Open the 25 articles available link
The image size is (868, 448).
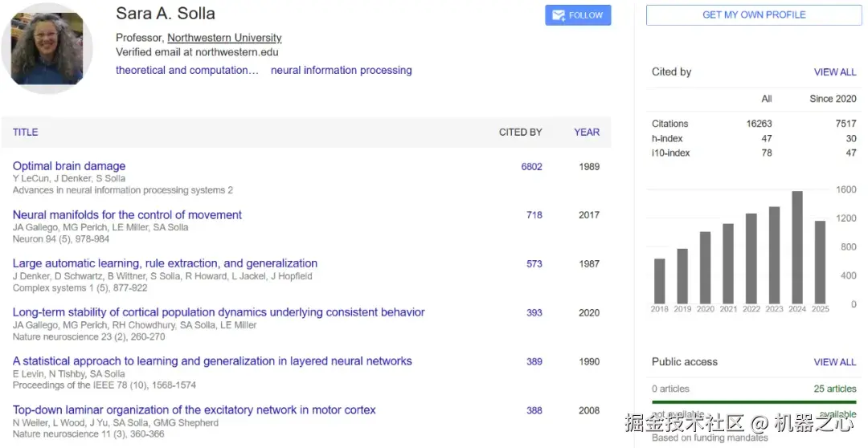[x=835, y=389]
